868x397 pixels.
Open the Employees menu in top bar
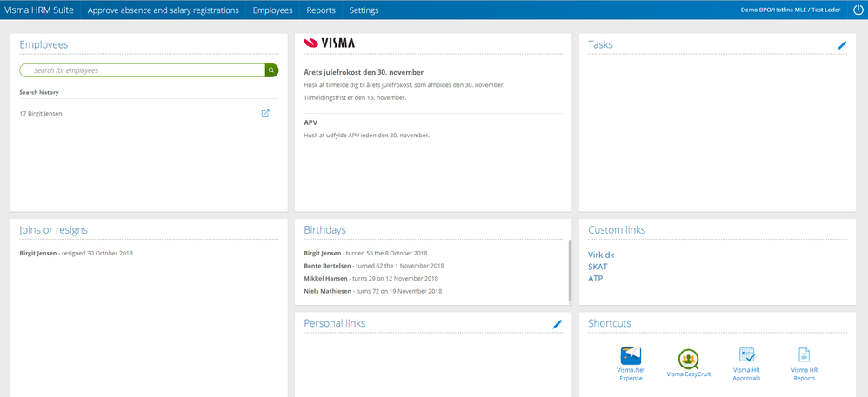pyautogui.click(x=272, y=10)
